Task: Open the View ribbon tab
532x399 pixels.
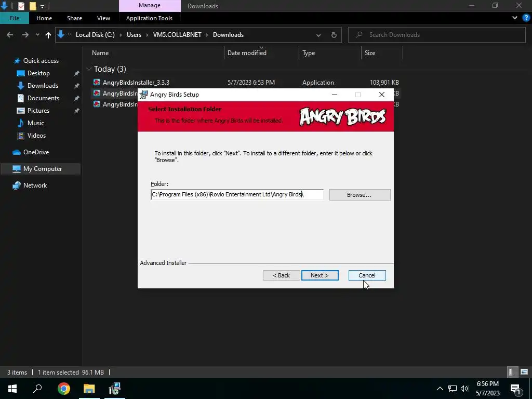Action: [x=103, y=18]
